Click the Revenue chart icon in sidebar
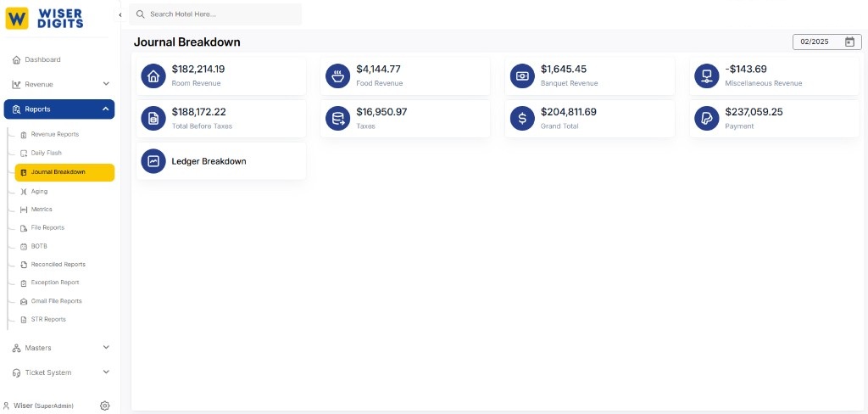The width and height of the screenshot is (868, 414). point(16,85)
